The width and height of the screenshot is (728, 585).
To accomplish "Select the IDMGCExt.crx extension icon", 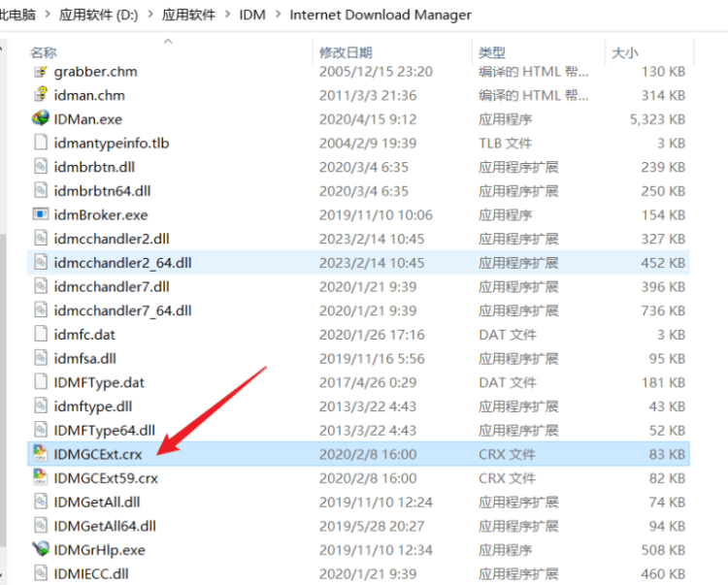I will [x=41, y=454].
